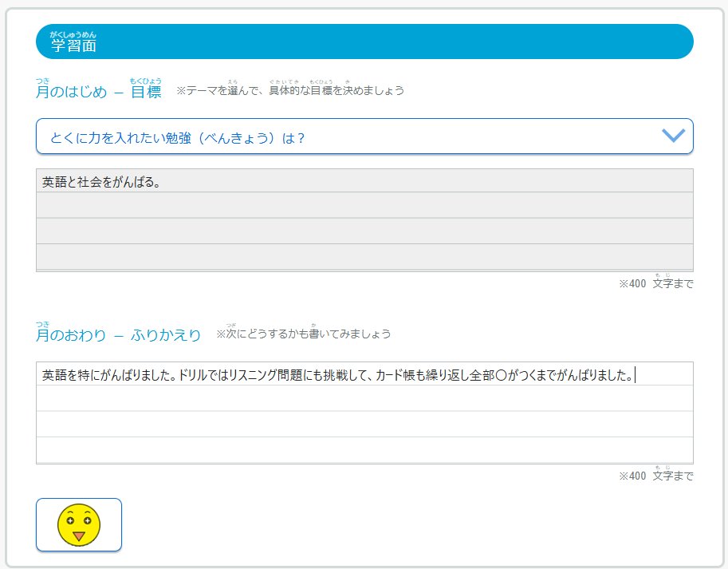
Task: Click the fourth line of the reflection text area
Action: click(364, 449)
